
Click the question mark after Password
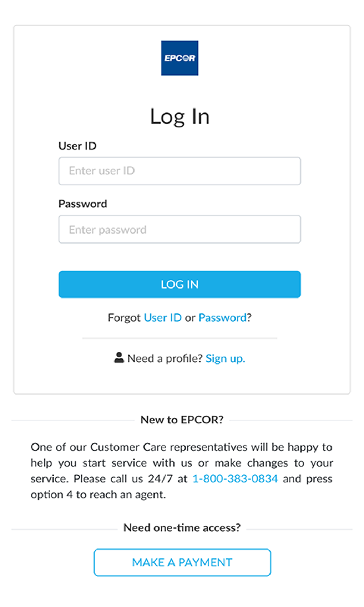click(249, 318)
